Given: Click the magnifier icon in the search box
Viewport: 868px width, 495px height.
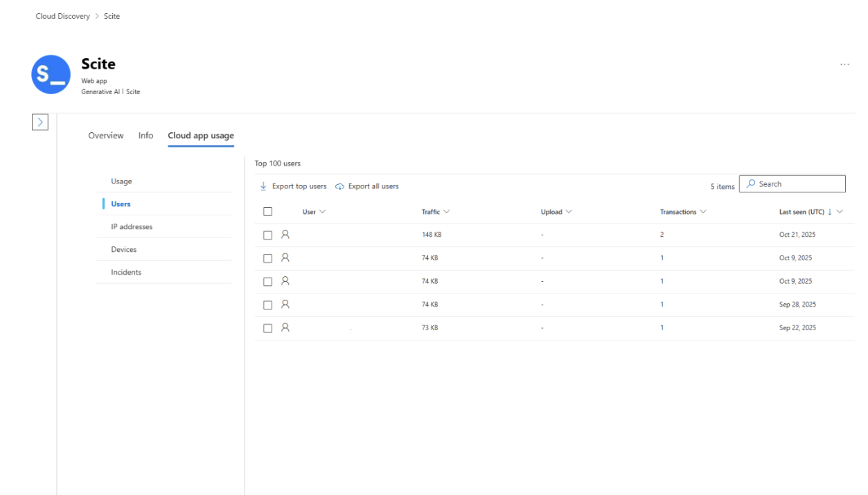Looking at the screenshot, I should point(750,184).
